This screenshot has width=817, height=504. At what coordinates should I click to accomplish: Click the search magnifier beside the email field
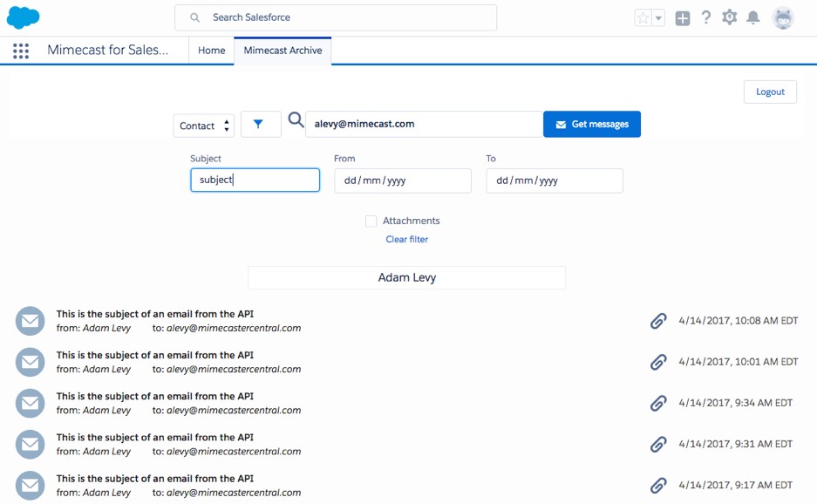click(x=296, y=122)
